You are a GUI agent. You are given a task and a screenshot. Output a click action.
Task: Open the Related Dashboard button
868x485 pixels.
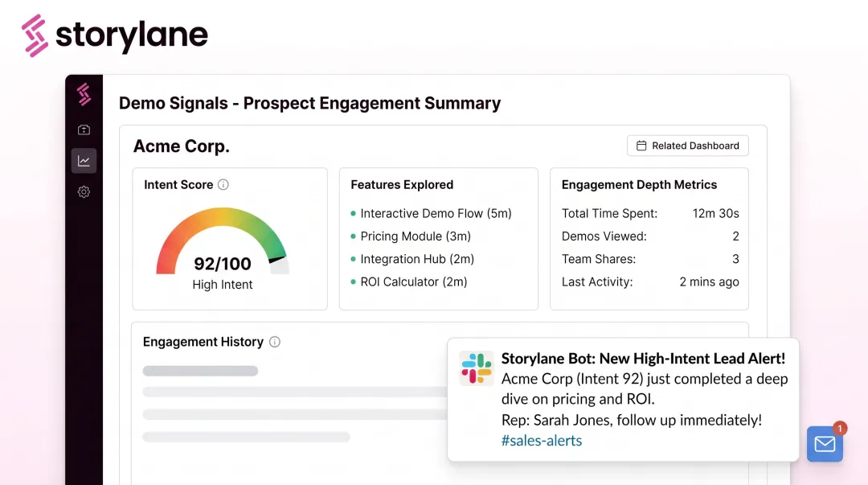(x=687, y=146)
